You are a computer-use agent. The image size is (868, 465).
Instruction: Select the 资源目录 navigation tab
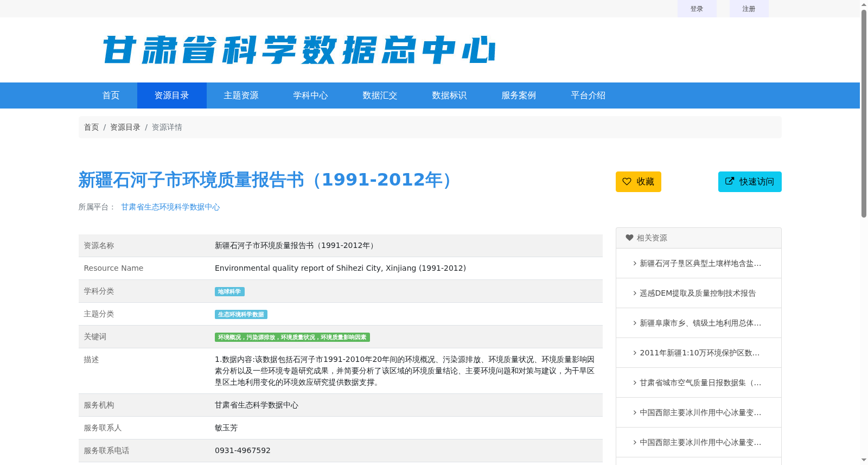tap(172, 95)
